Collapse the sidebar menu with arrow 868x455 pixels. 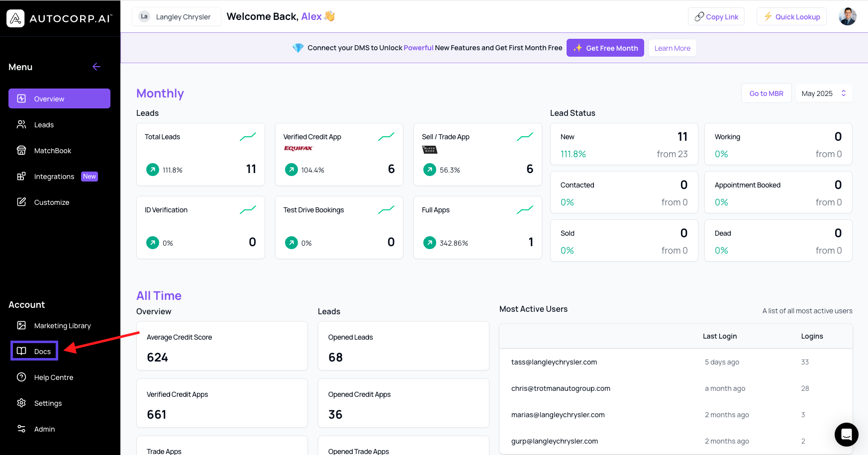[x=96, y=67]
